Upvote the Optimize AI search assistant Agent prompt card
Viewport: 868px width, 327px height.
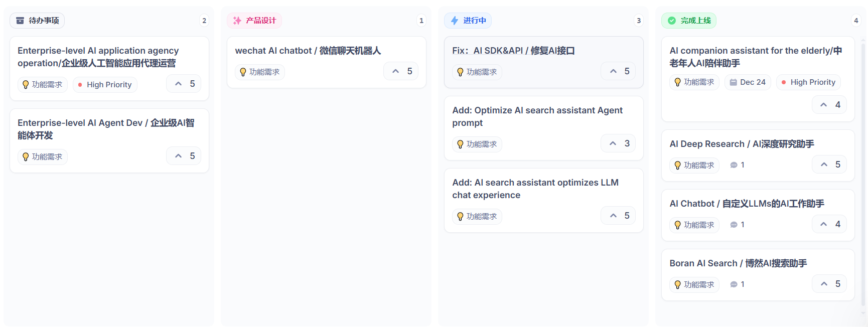click(x=613, y=143)
